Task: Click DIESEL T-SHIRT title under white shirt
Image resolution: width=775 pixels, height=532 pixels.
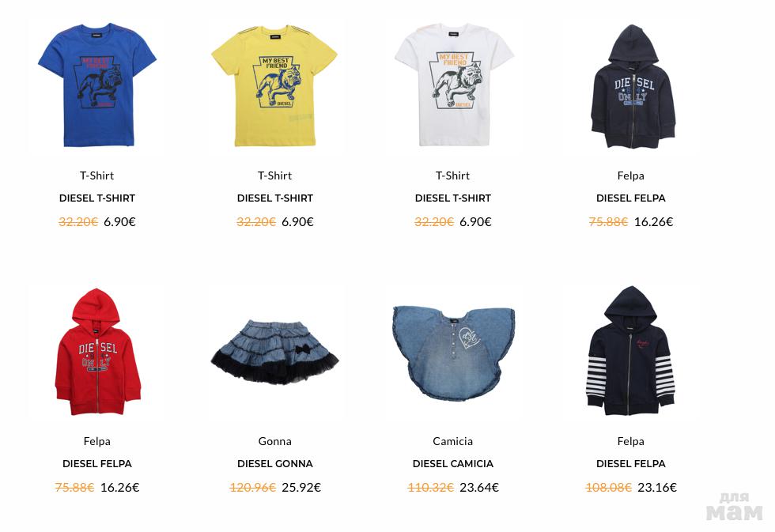Action: pyautogui.click(x=452, y=198)
